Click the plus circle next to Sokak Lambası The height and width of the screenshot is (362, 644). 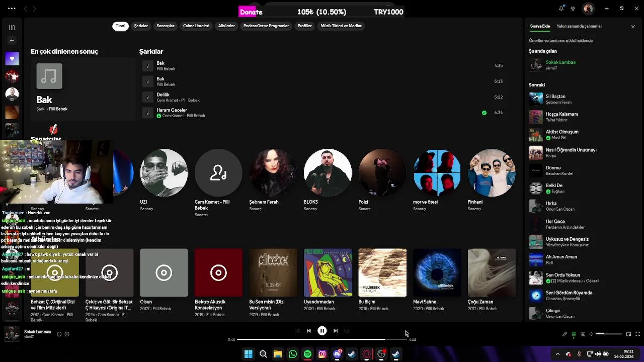(67, 334)
